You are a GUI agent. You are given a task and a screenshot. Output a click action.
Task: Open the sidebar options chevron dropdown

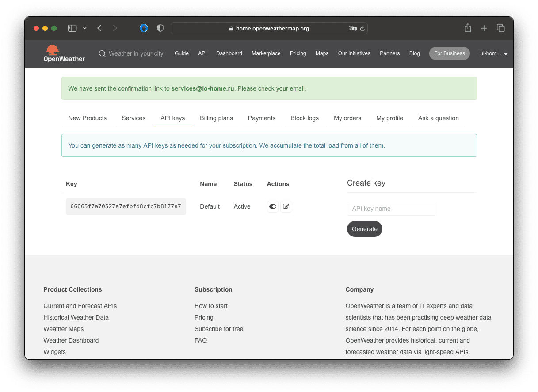(x=85, y=28)
